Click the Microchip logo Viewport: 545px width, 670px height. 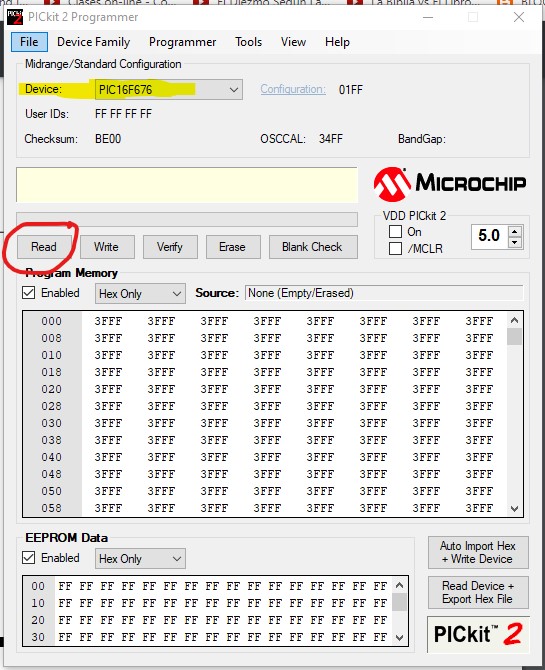(x=450, y=184)
